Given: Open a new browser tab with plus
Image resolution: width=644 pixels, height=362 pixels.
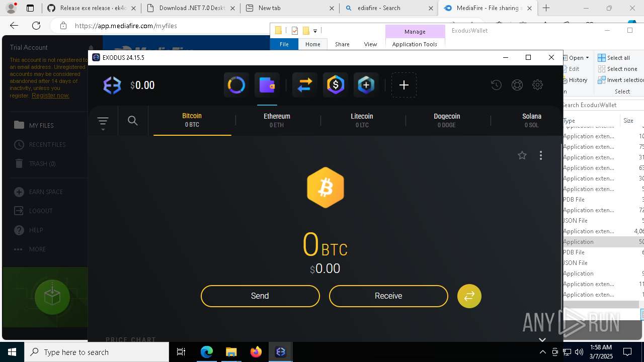Looking at the screenshot, I should tap(546, 8).
